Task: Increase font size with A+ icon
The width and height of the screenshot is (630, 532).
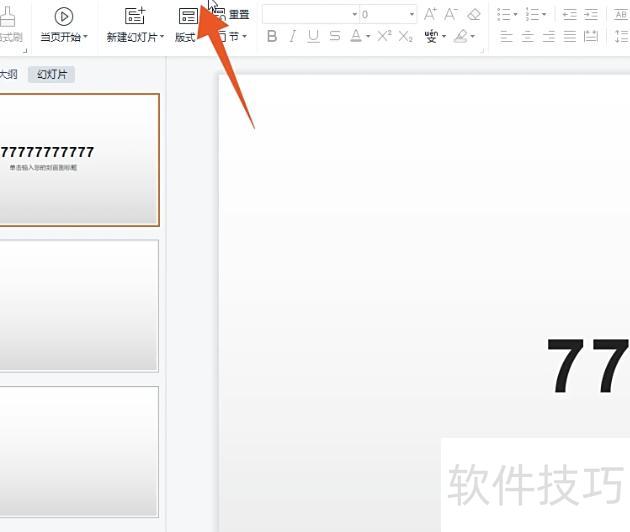Action: [430, 14]
